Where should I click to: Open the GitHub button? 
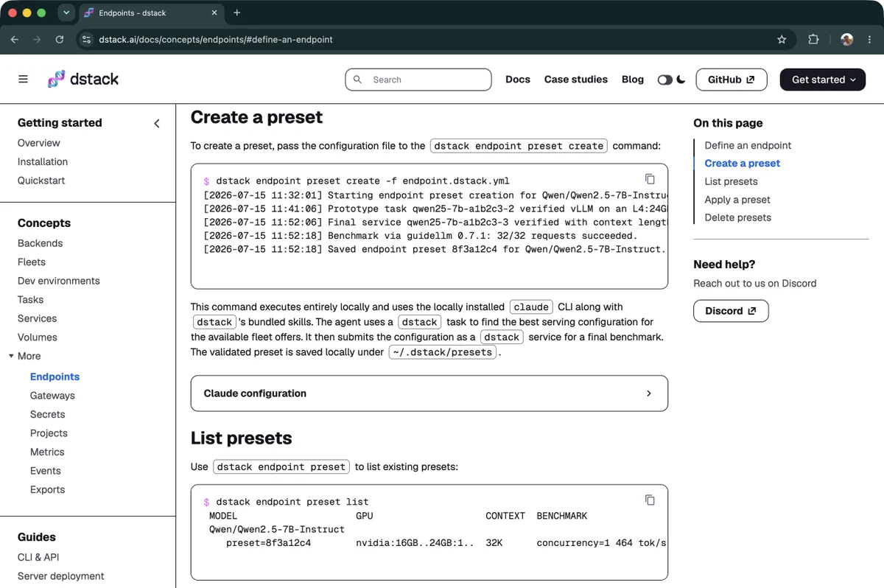(732, 80)
